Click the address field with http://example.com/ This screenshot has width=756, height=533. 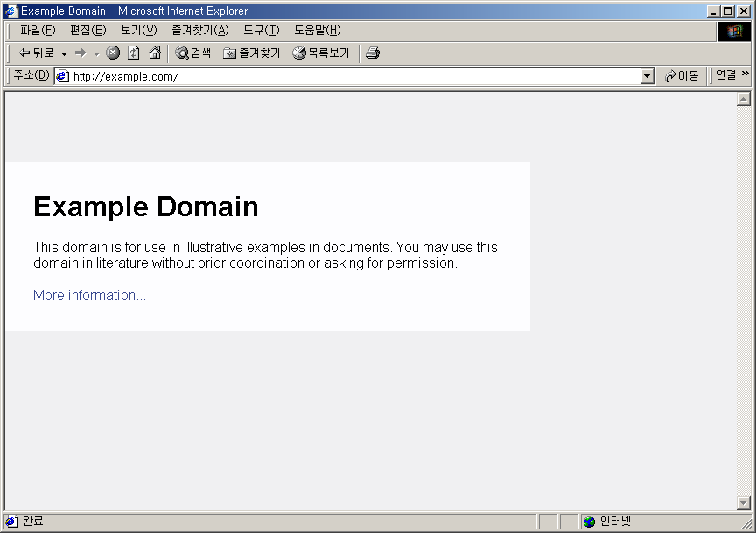[x=356, y=76]
